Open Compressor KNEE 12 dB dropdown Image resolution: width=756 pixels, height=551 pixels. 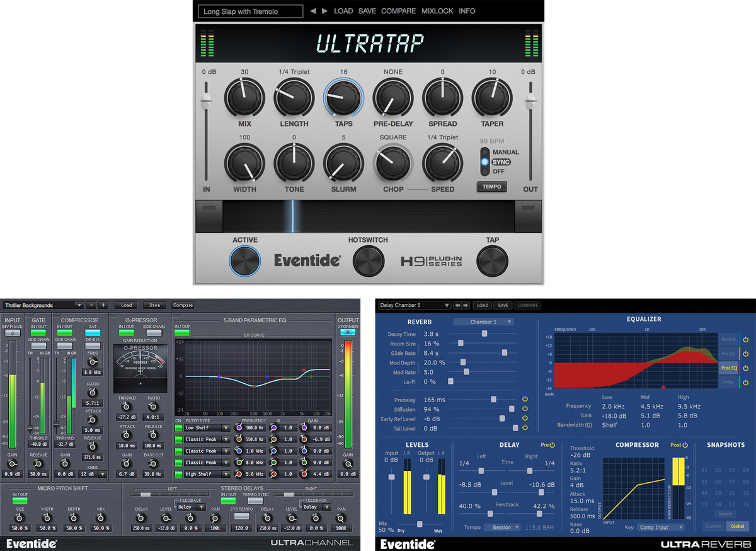pyautogui.click(x=93, y=474)
